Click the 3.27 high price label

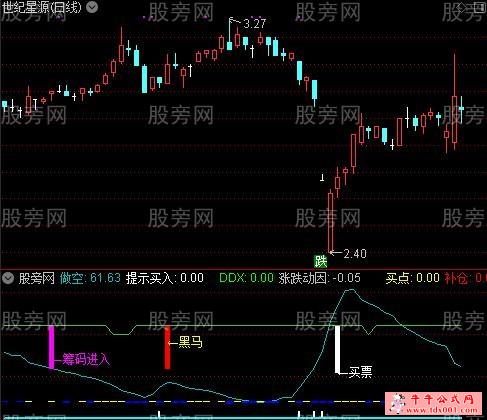pyautogui.click(x=255, y=24)
